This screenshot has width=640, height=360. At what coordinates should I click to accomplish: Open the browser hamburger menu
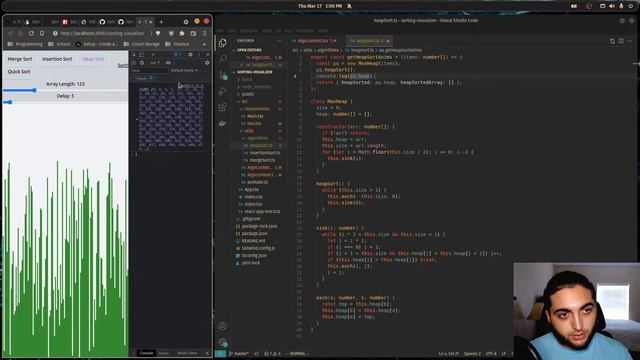tap(204, 33)
